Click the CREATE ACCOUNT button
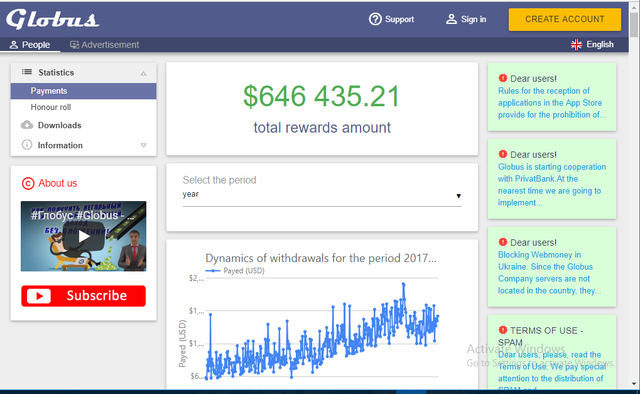 (x=564, y=19)
